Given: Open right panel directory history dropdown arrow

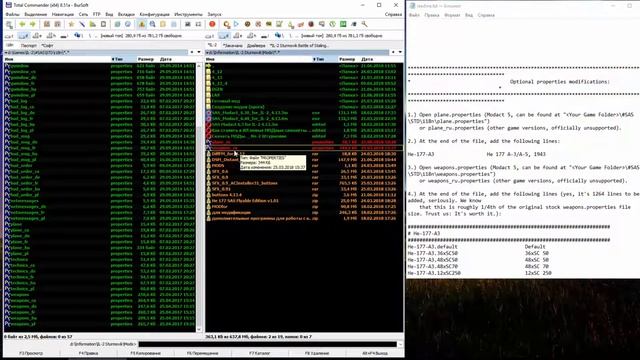Looking at the screenshot, I should (x=400, y=52).
